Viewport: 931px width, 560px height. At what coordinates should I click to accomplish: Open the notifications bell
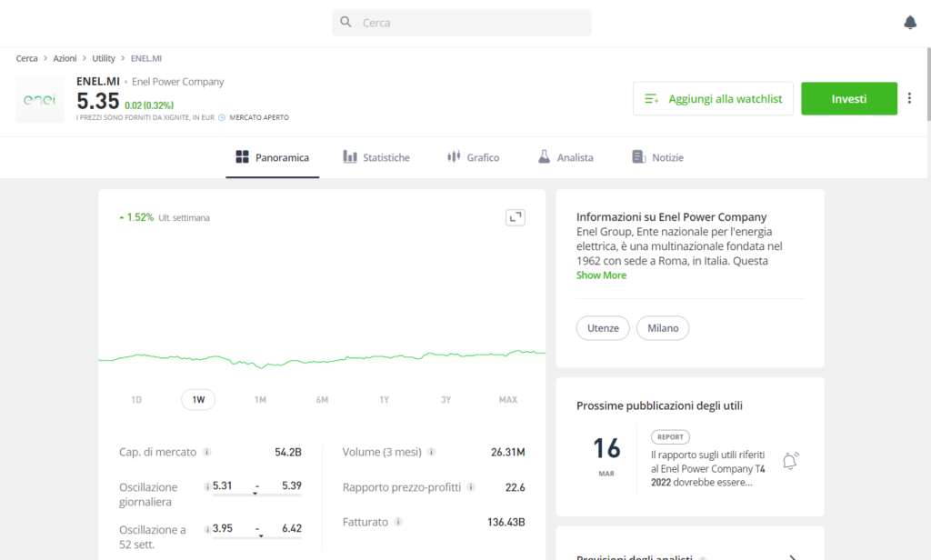point(909,23)
